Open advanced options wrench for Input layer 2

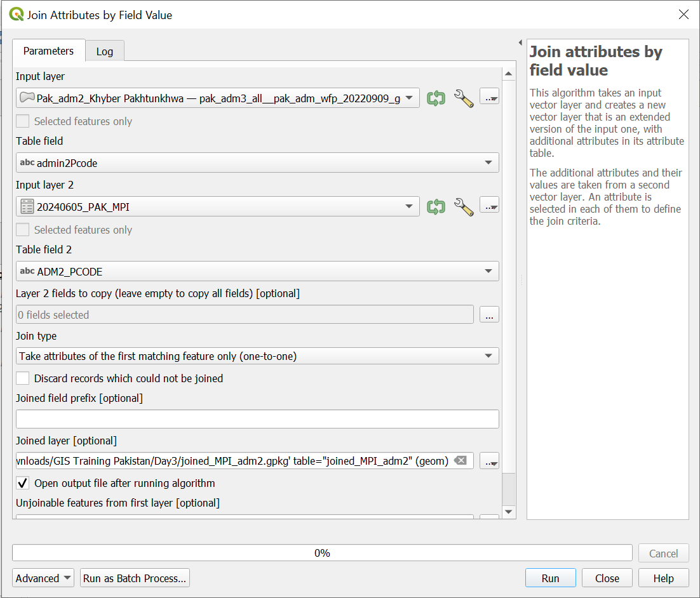pos(464,207)
